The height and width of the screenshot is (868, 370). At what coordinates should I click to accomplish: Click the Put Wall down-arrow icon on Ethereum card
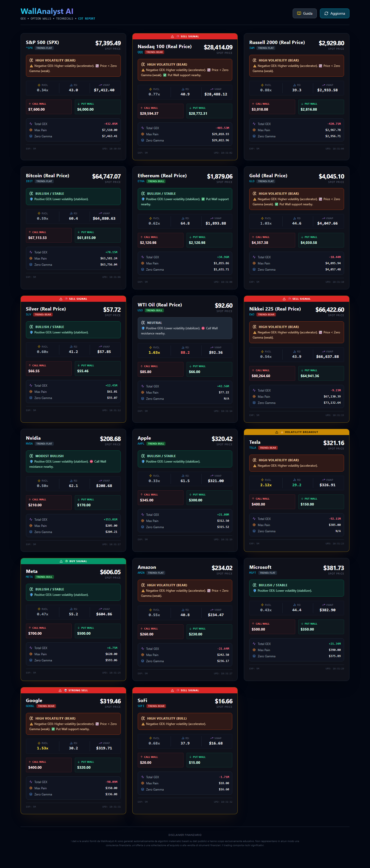click(190, 237)
